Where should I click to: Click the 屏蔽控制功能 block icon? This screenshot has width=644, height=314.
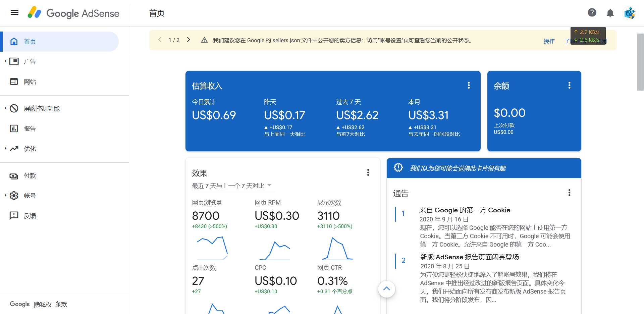pyautogui.click(x=14, y=108)
